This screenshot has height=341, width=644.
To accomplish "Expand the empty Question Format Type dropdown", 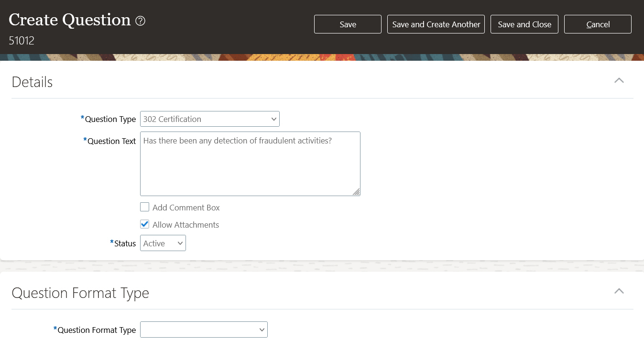I will 204,330.
